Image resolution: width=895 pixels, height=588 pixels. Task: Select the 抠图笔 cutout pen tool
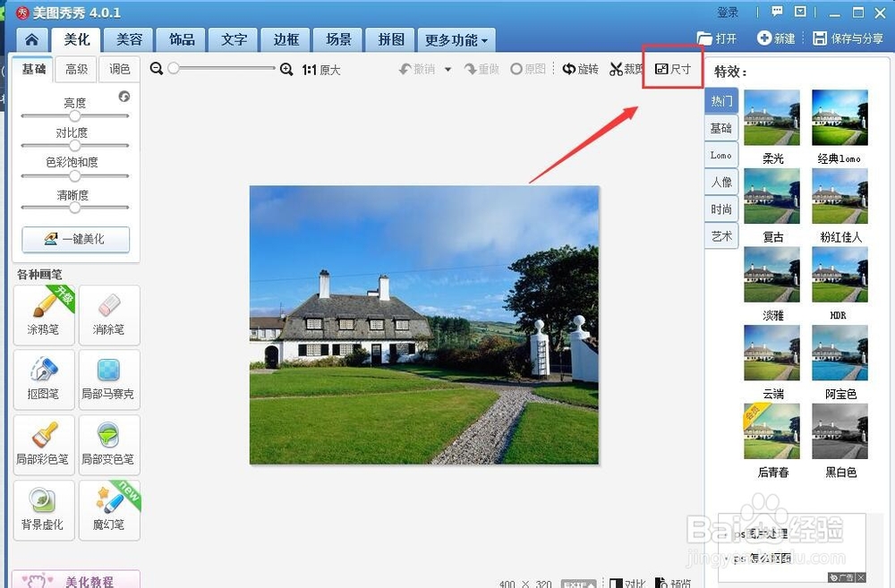pos(44,379)
